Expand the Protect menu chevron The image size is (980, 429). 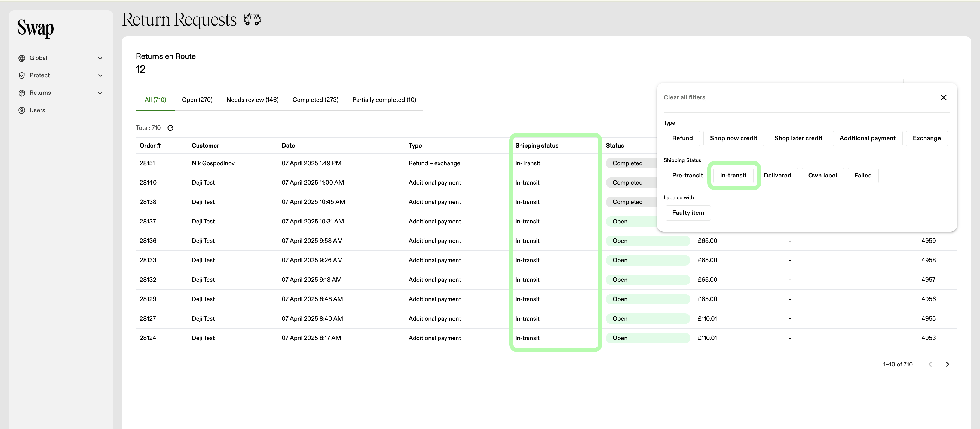click(x=100, y=76)
